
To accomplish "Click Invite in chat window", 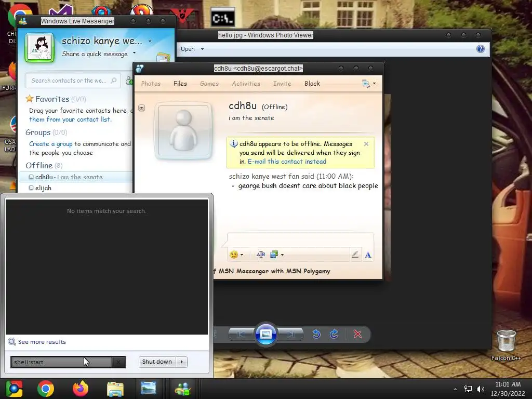I will [282, 84].
